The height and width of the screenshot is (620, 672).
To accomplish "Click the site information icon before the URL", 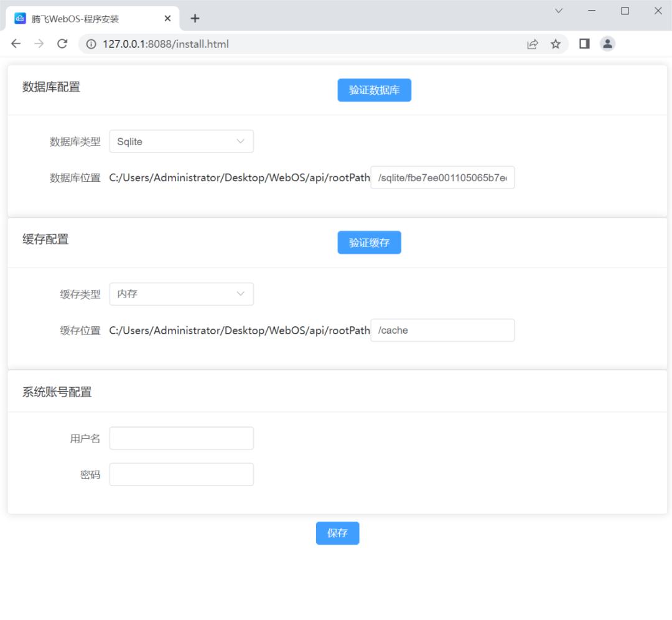I will 91,44.
